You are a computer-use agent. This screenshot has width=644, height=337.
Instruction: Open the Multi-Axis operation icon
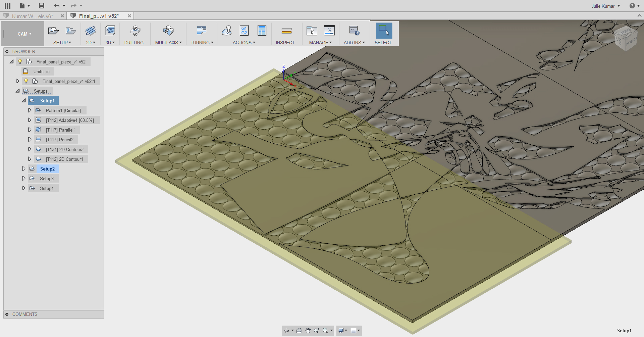(x=168, y=31)
